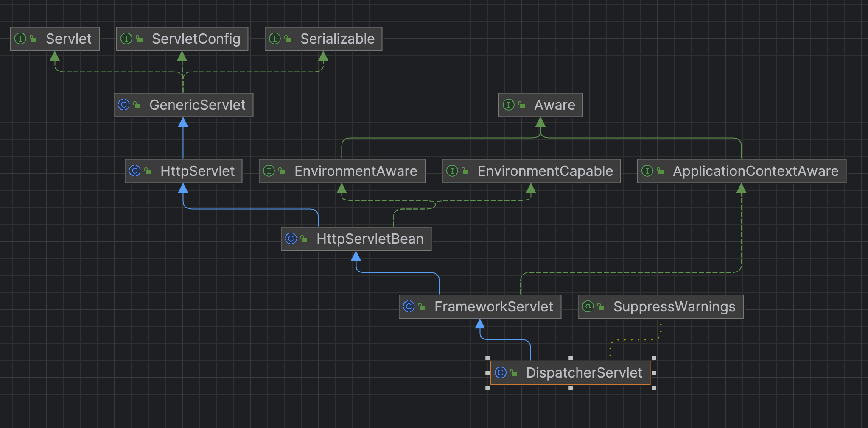Click the arrowhead pointing into HttpServletBean
This screenshot has height=428, width=868.
tap(356, 256)
